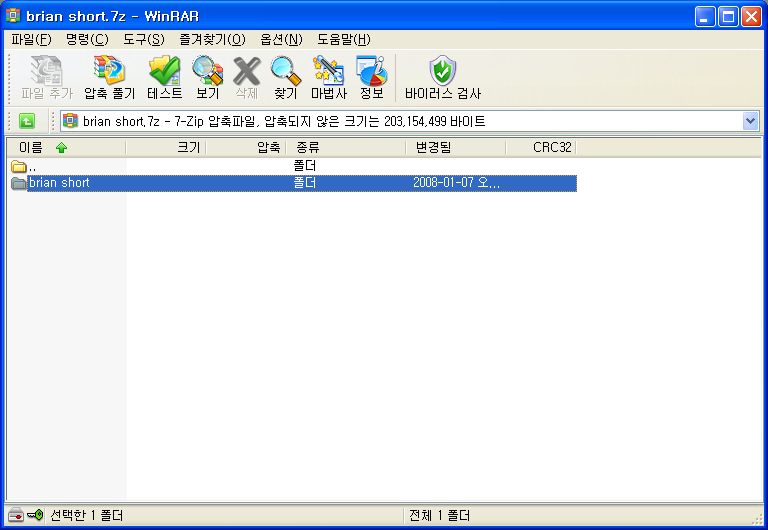Sort by the 크기 column header
Screen dimensions: 768x530
[166, 147]
